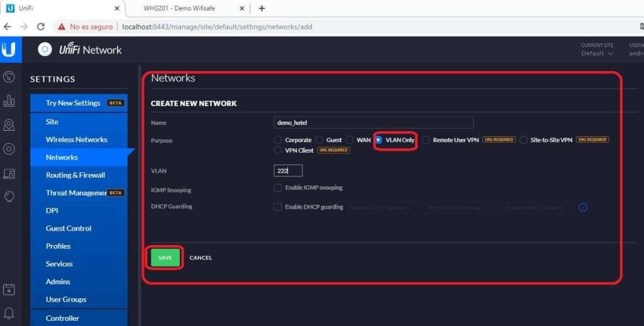Open the Insights lightbulb icon
Image resolution: width=644 pixels, height=326 pixels.
9,197
